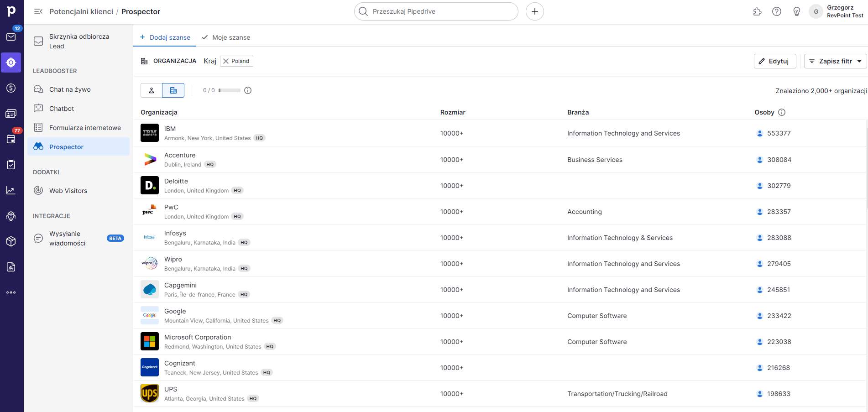Screen dimensions: 868x412
Task: Click Cognizant people count 216268
Action: click(x=778, y=368)
